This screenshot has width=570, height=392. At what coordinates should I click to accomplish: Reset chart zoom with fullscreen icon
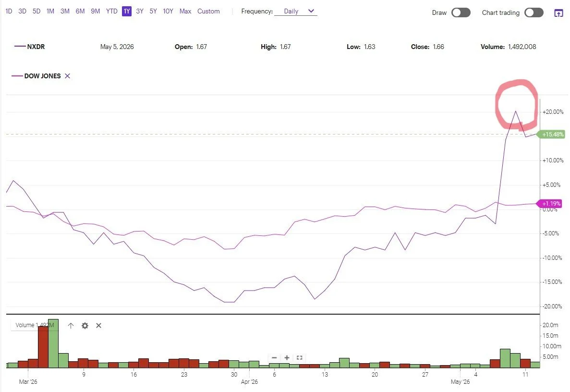tap(300, 357)
